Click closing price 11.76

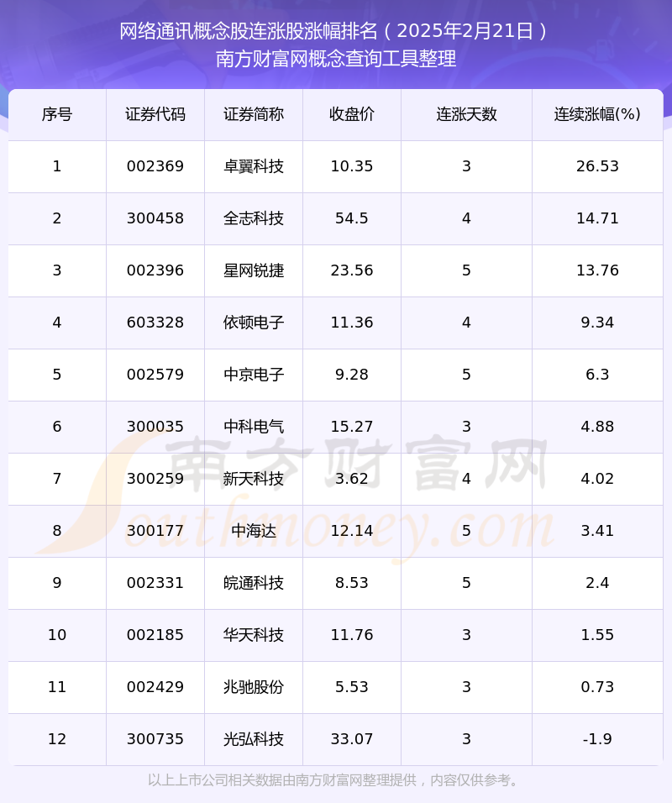pyautogui.click(x=352, y=635)
